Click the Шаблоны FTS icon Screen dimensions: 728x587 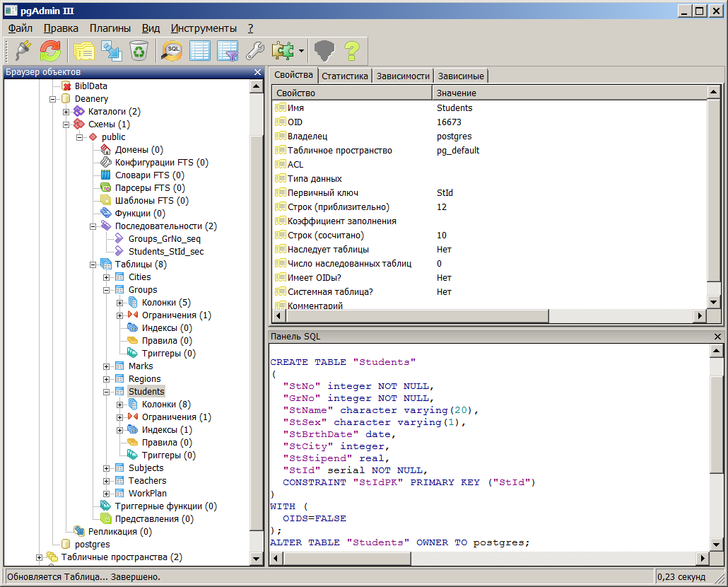point(106,201)
